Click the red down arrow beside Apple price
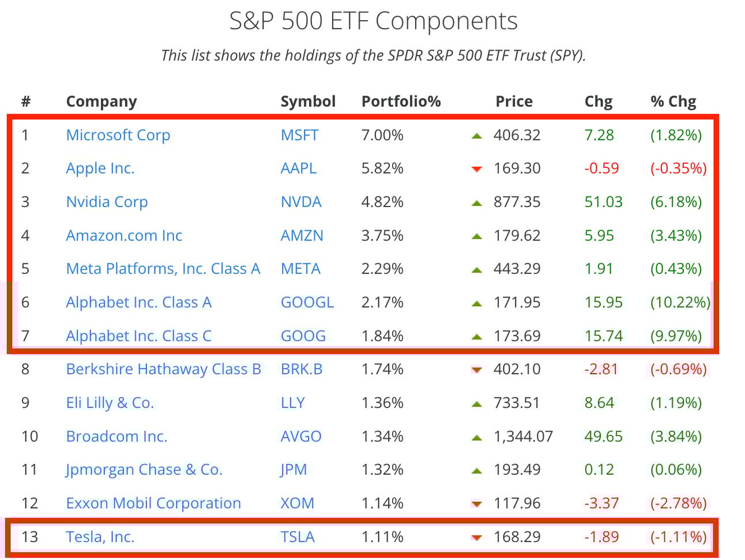The image size is (745, 560). (x=476, y=169)
